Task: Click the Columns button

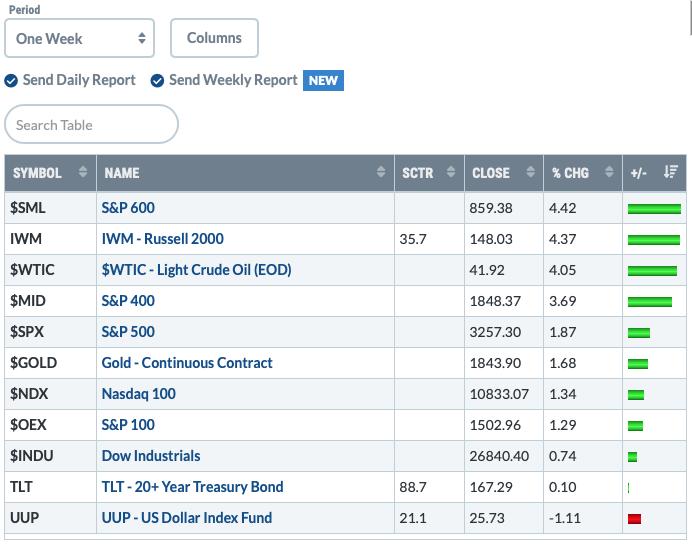Action: click(214, 38)
